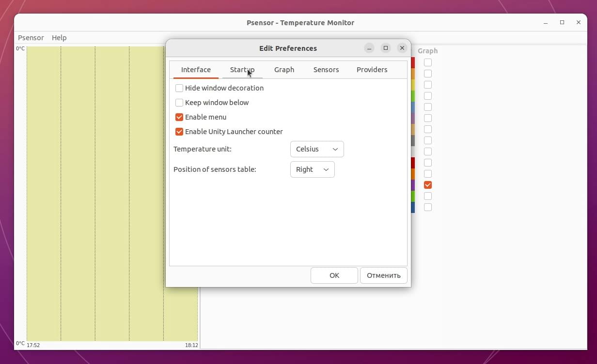This screenshot has height=364, width=597.
Task: Uncheck the only ticked Graph column checkbox
Action: (x=428, y=185)
